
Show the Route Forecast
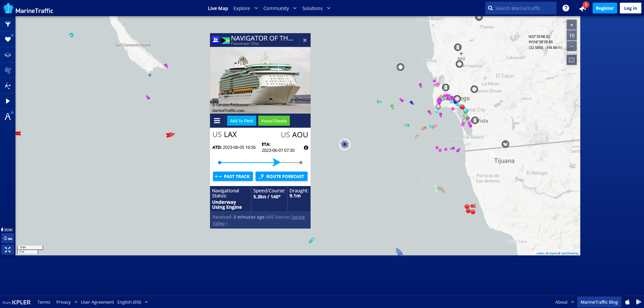(x=281, y=176)
